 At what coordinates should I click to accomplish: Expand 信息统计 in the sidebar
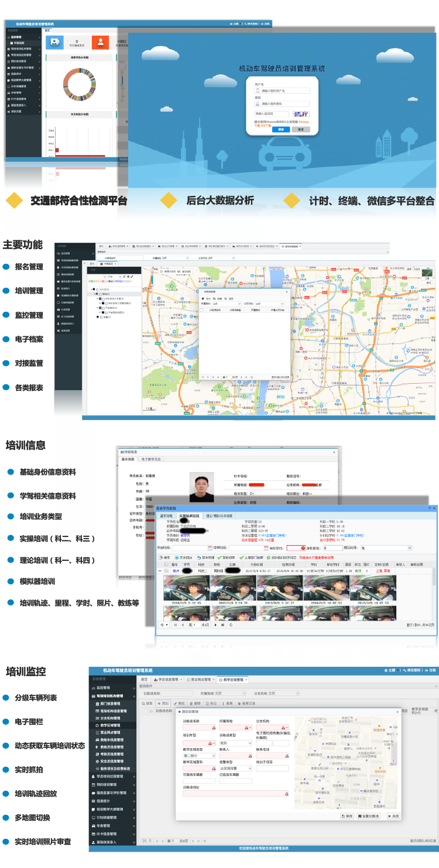coord(114,801)
